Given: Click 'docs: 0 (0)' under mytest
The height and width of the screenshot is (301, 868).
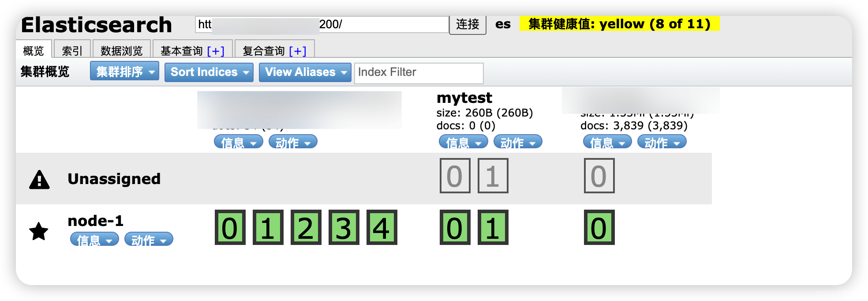Looking at the screenshot, I should [466, 126].
